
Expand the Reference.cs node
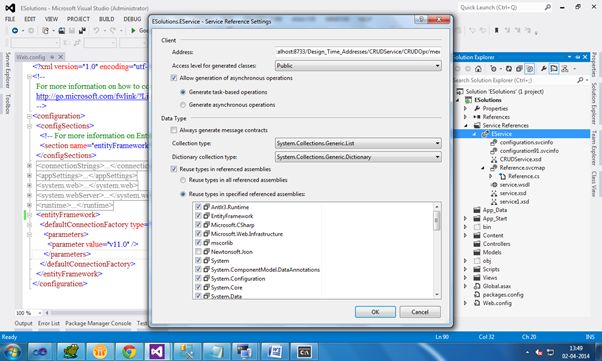coord(491,176)
